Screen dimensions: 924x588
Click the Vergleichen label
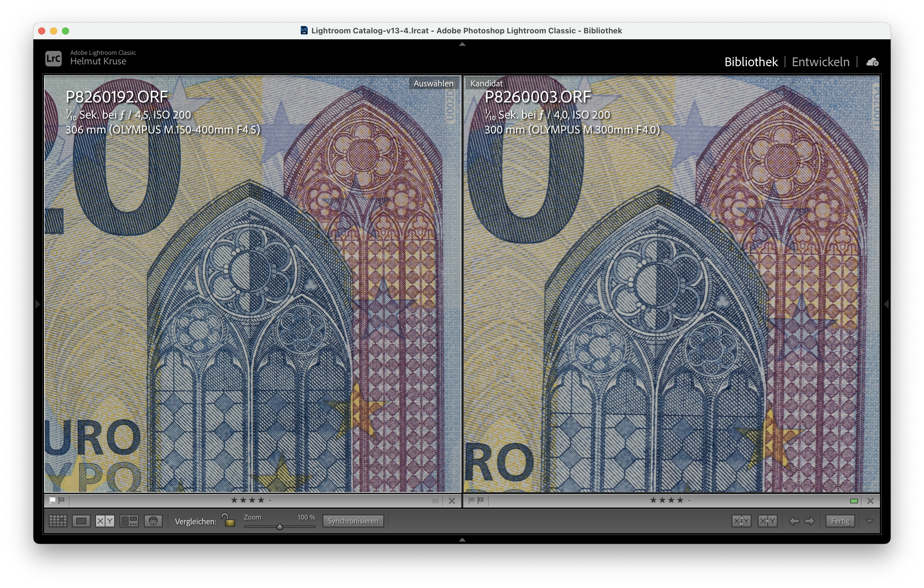pyautogui.click(x=195, y=521)
